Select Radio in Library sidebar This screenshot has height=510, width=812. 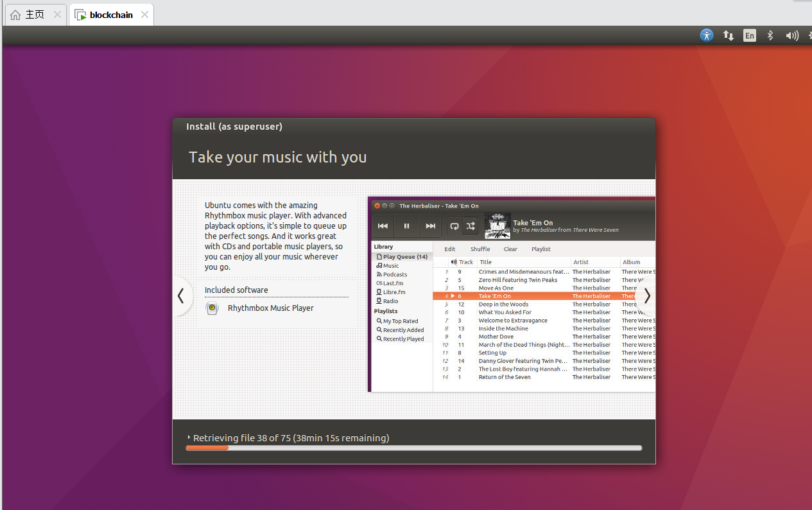click(387, 301)
